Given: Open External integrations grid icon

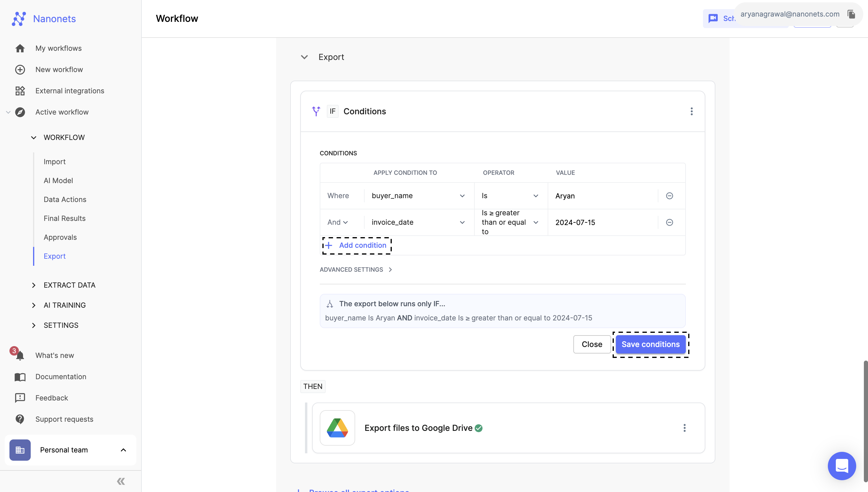Looking at the screenshot, I should point(20,91).
